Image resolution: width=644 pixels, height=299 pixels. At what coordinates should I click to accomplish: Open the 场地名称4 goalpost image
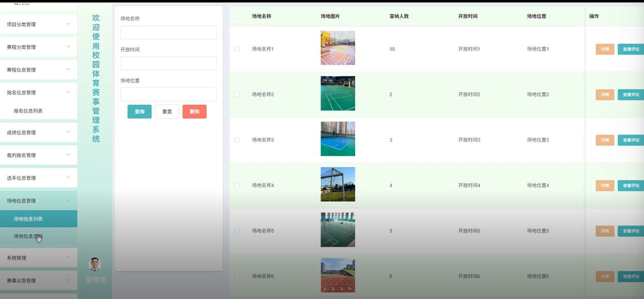[338, 184]
